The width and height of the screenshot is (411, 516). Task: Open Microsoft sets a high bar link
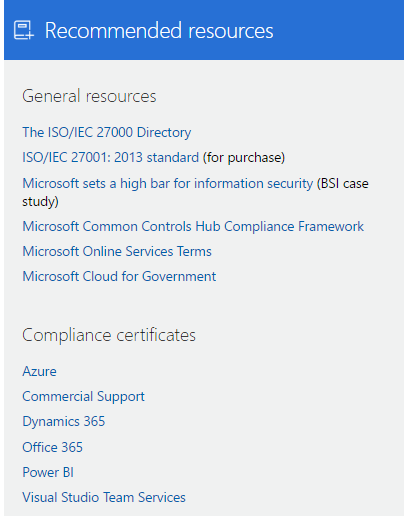point(168,183)
